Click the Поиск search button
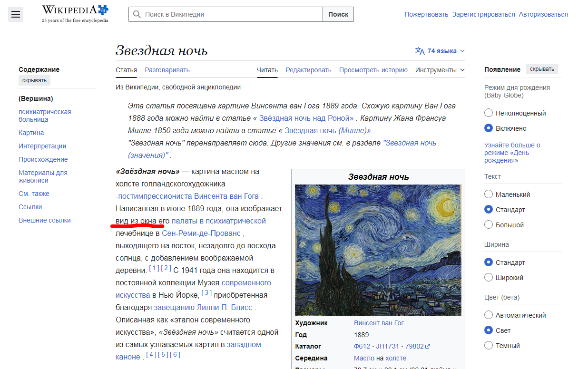The width and height of the screenshot is (588, 369). pos(338,14)
